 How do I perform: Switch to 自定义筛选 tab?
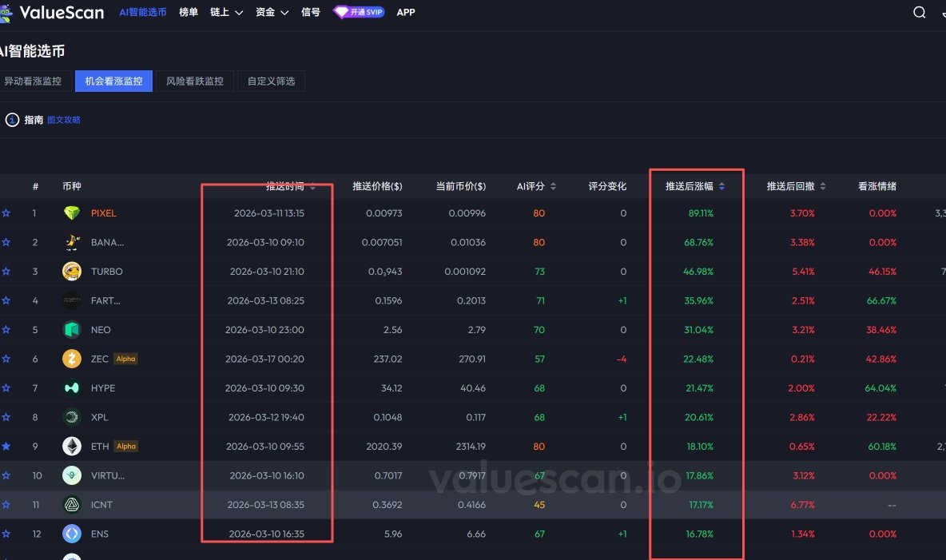click(x=271, y=81)
